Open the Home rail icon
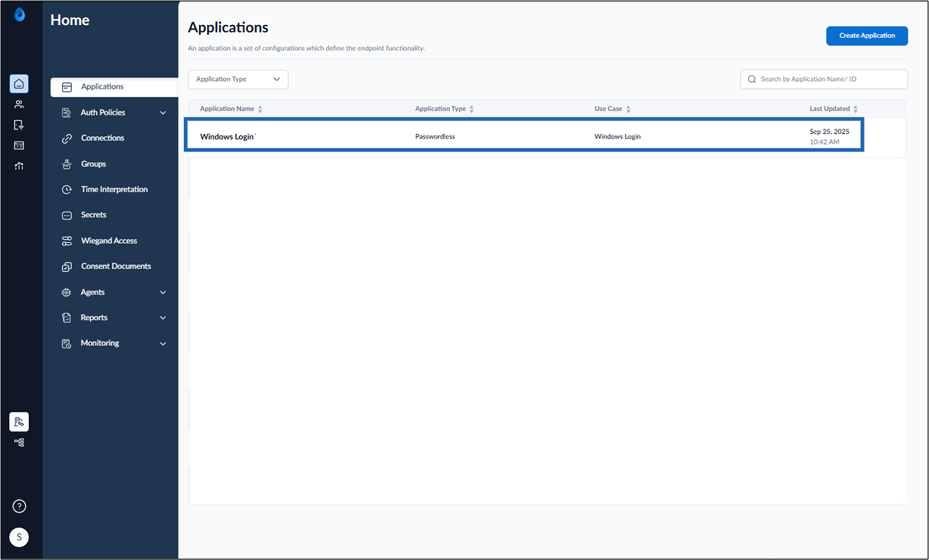Screen dimensions: 929x560 coord(19,84)
